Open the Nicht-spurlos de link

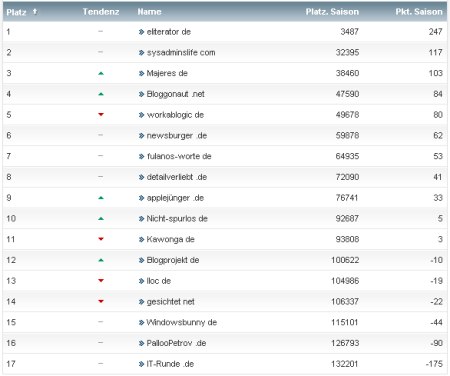tap(177, 218)
